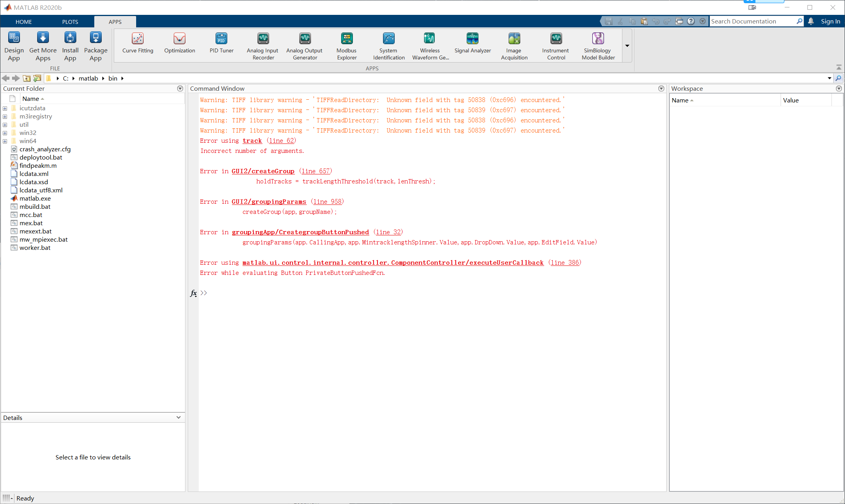Launch the Instrument Control app

coord(556,45)
